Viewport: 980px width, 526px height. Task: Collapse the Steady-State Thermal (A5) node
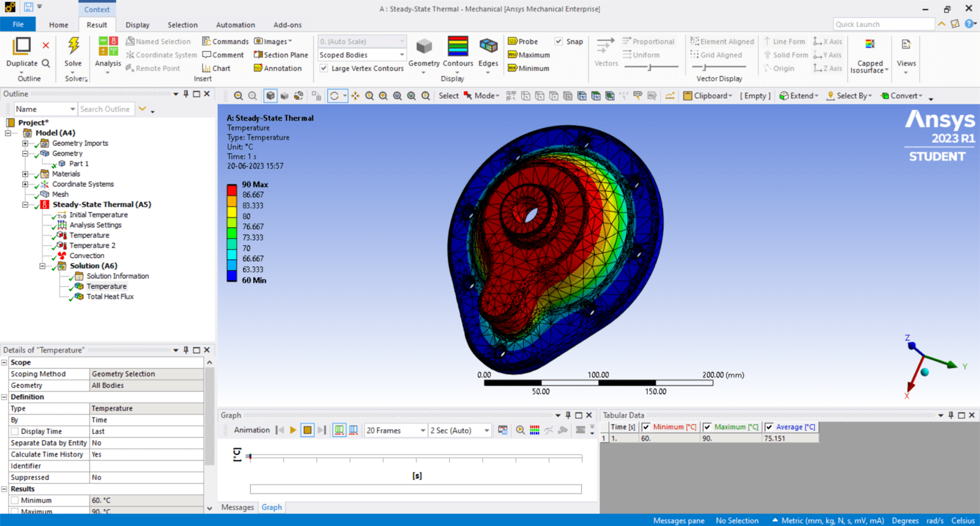tap(25, 205)
